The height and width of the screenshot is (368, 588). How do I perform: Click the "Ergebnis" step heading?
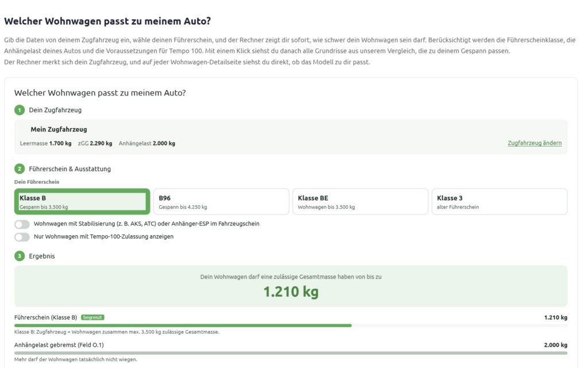coord(41,256)
